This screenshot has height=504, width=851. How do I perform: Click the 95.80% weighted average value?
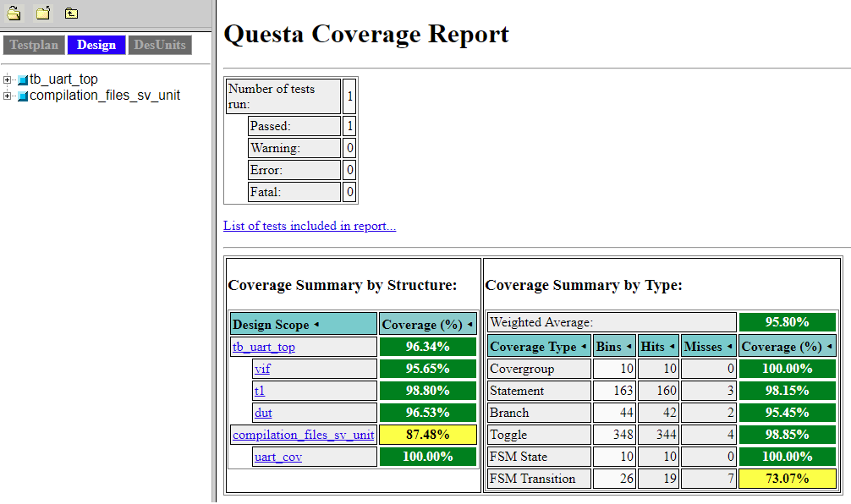(787, 322)
